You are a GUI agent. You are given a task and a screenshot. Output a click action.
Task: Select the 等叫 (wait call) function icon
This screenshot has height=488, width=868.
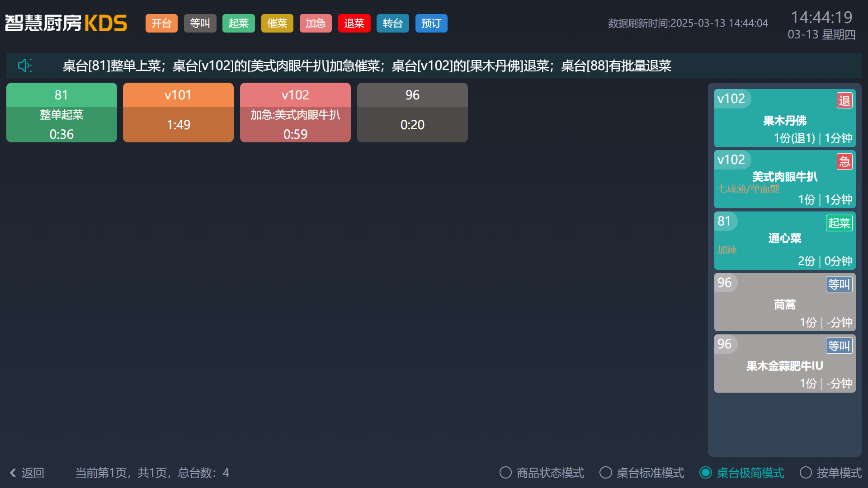point(200,23)
